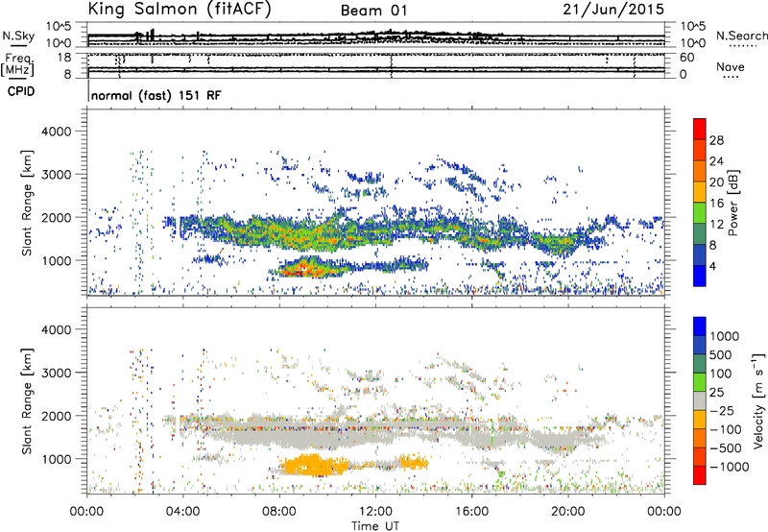Click the 'Freq. [MHz]' axis label
Image resolution: width=768 pixels, height=532 pixels.
(x=17, y=65)
